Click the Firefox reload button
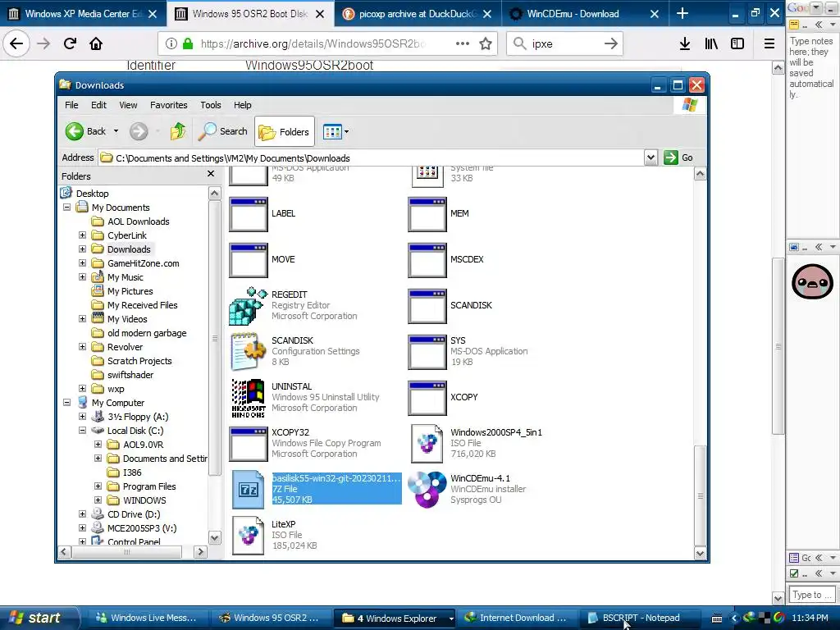This screenshot has height=630, width=840. coord(70,43)
